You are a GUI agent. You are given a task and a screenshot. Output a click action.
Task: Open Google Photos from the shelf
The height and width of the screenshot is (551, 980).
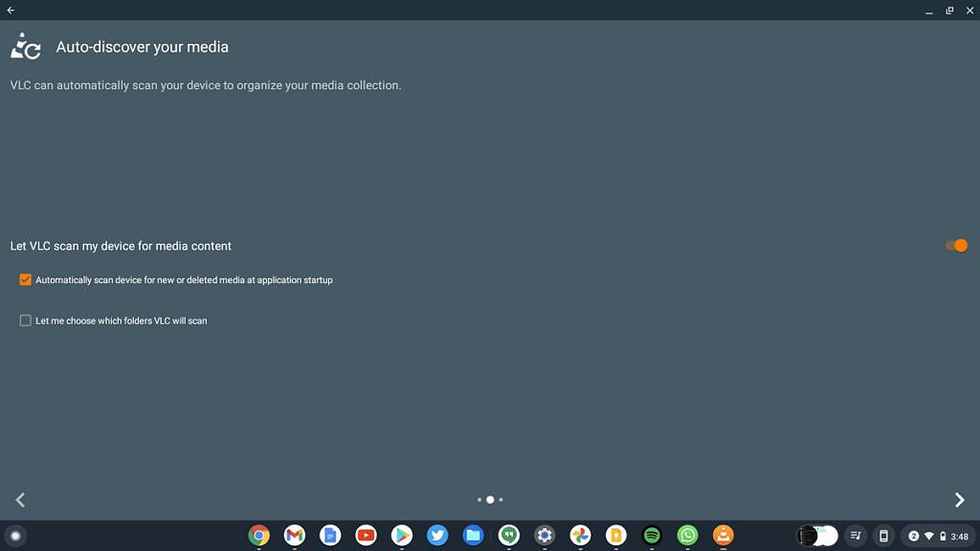point(580,536)
